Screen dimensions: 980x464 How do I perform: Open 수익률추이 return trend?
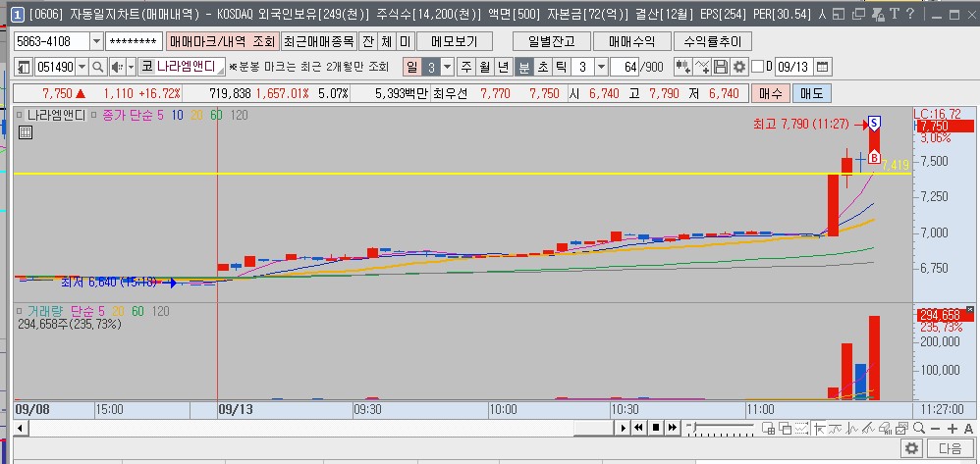tap(713, 42)
